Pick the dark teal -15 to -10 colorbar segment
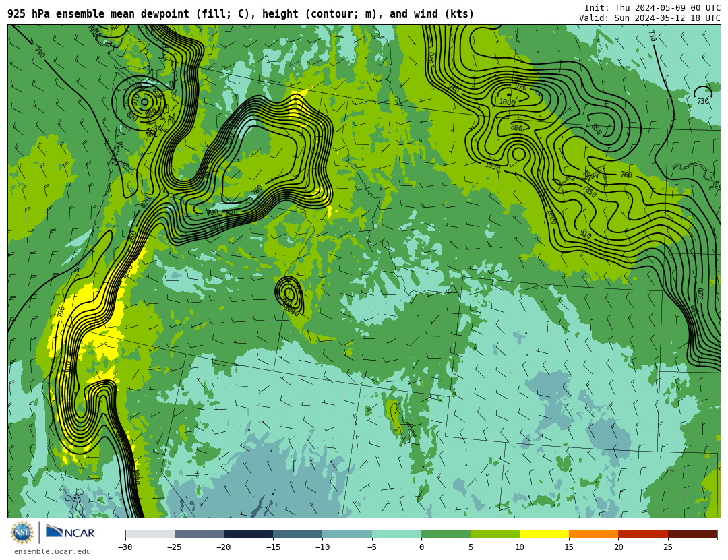The image size is (728, 560). (298, 534)
